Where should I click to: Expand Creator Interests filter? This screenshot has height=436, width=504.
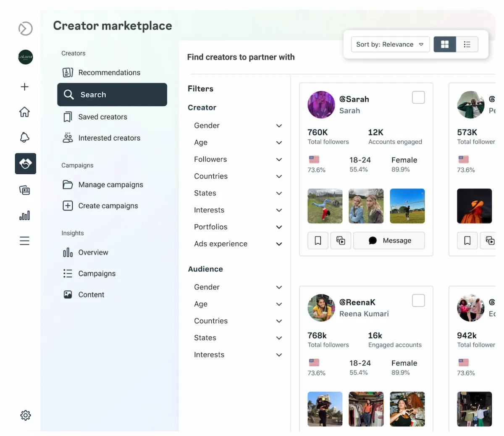pyautogui.click(x=238, y=210)
